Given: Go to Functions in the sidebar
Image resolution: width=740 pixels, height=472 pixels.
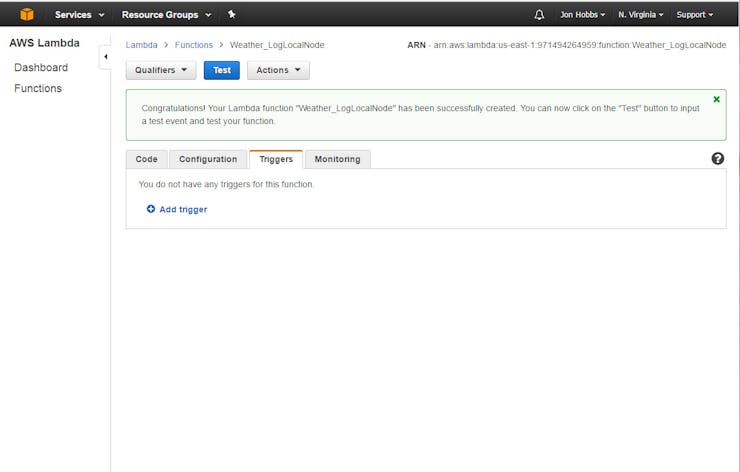Looking at the screenshot, I should [38, 88].
